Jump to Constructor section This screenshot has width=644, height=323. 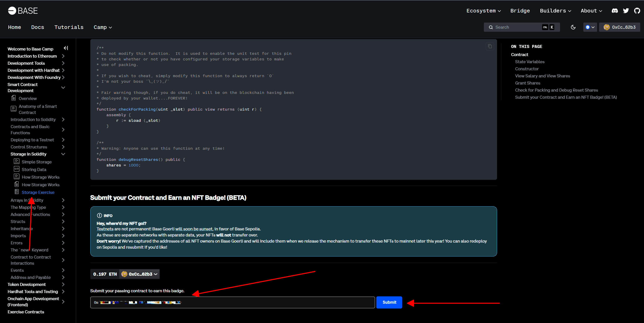pos(527,69)
